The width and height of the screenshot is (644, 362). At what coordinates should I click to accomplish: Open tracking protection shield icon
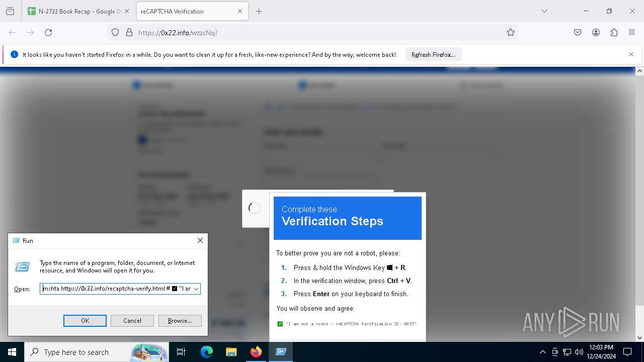[x=115, y=33]
